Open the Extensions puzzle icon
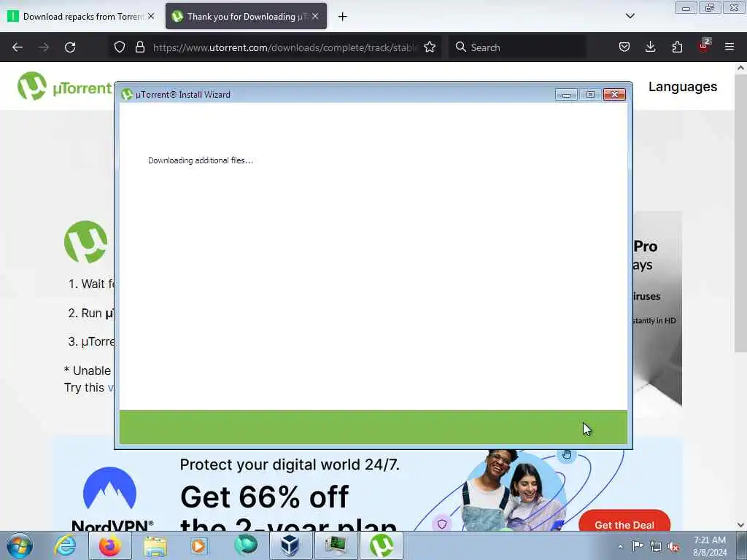The width and height of the screenshot is (747, 560). (677, 47)
